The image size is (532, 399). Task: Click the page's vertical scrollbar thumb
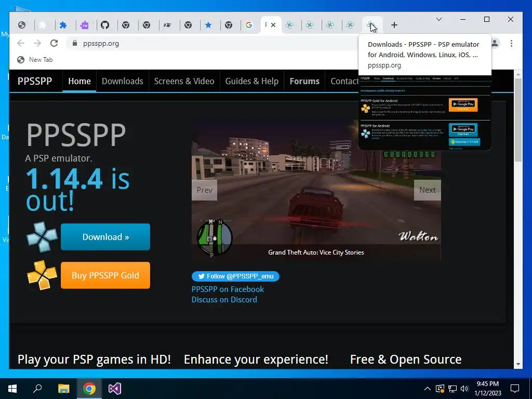[518, 121]
